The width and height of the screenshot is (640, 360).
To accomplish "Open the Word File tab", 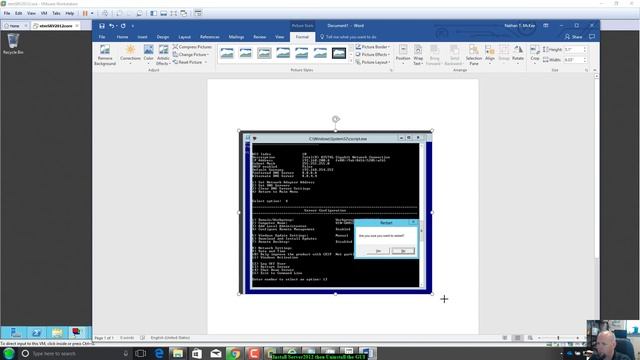I will 102,37.
